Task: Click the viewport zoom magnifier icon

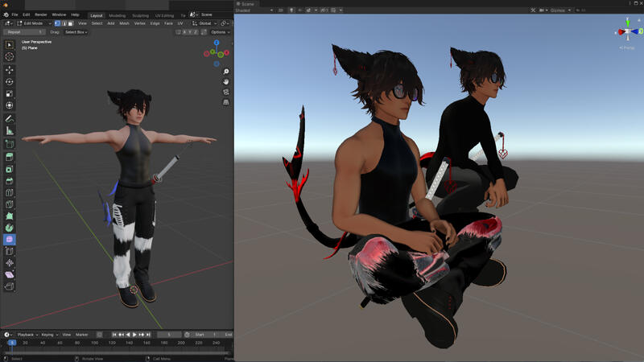Action: pos(226,70)
